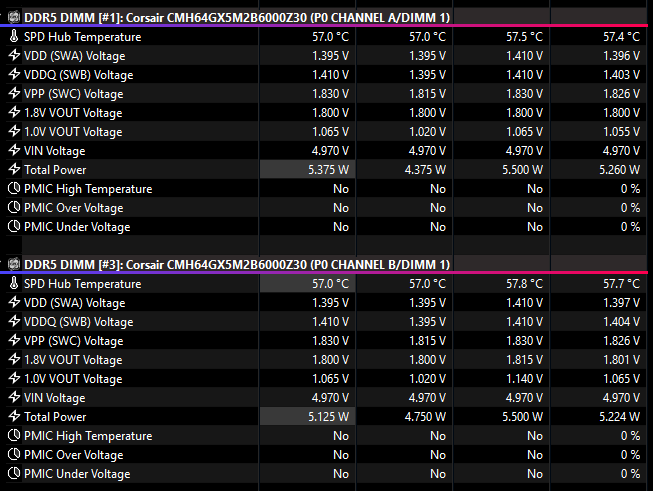Click the chip icon beside DDR5 DIMM [#3] header

pos(14,264)
